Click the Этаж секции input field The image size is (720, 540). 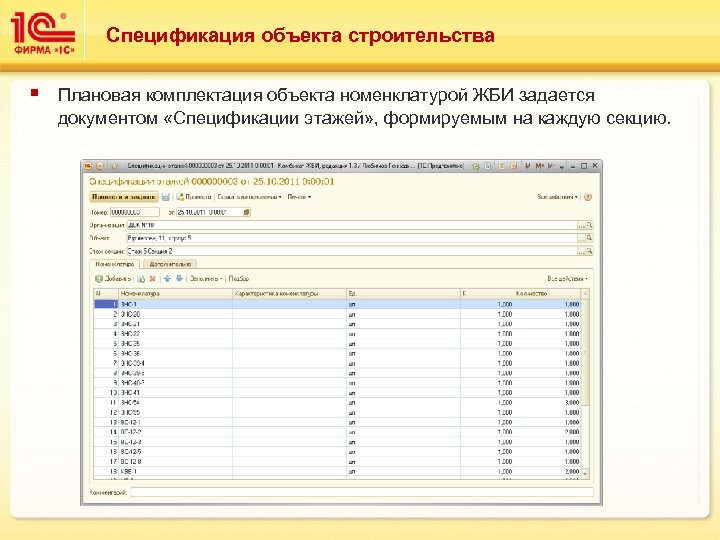click(x=352, y=251)
